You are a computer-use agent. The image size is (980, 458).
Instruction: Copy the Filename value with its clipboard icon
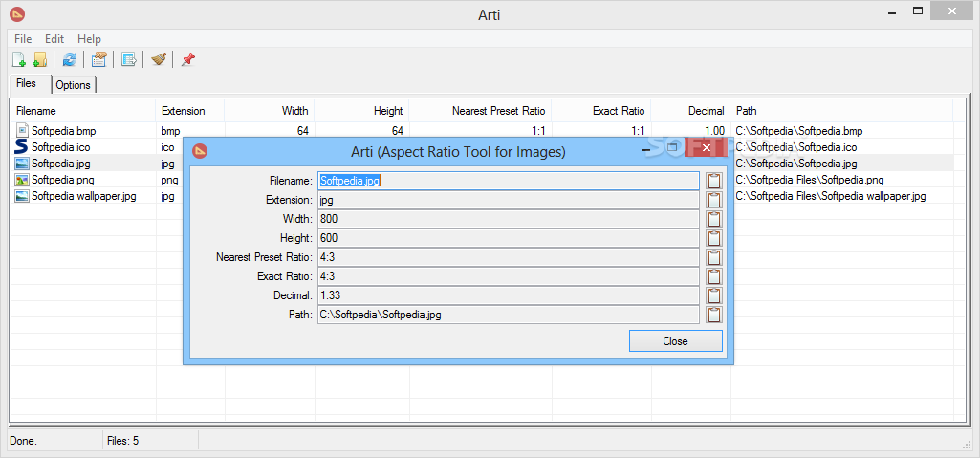click(714, 182)
